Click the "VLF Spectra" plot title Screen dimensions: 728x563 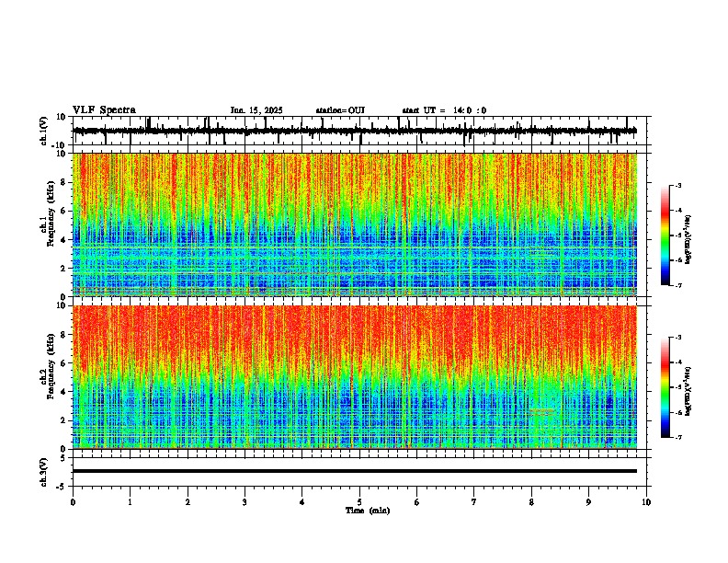click(x=104, y=110)
